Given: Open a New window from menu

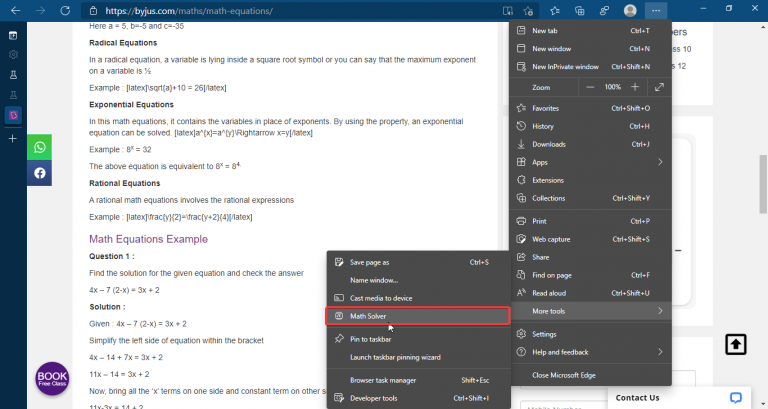Looking at the screenshot, I should [590, 48].
